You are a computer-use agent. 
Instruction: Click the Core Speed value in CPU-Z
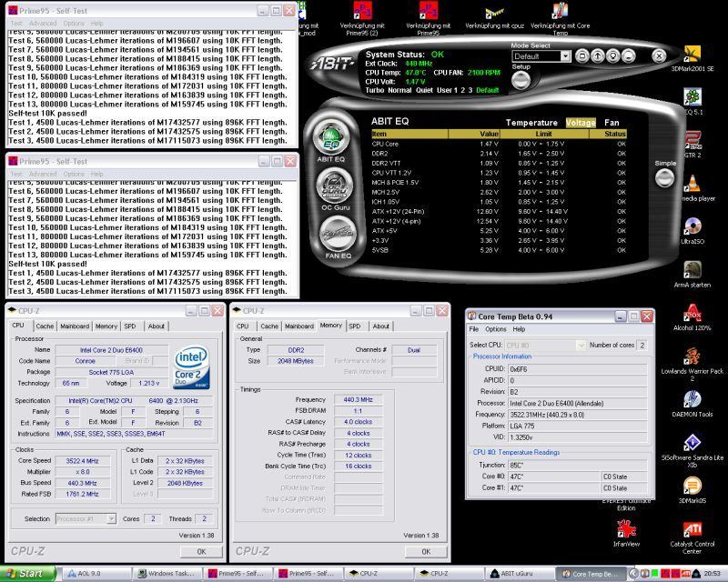pyautogui.click(x=82, y=461)
